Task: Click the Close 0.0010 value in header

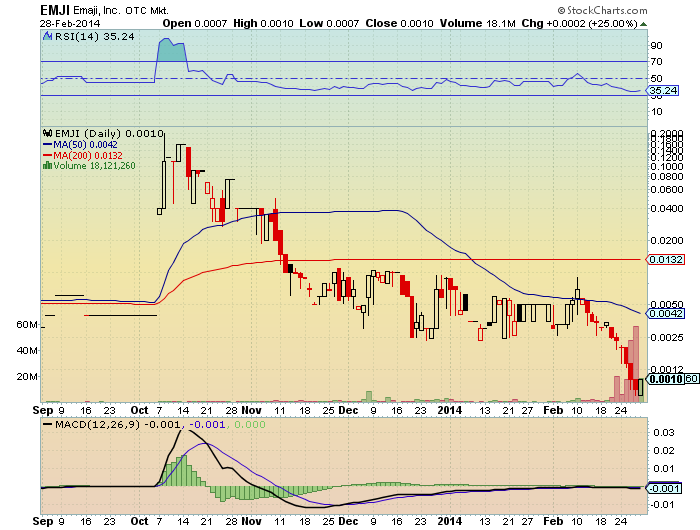Action: click(399, 24)
